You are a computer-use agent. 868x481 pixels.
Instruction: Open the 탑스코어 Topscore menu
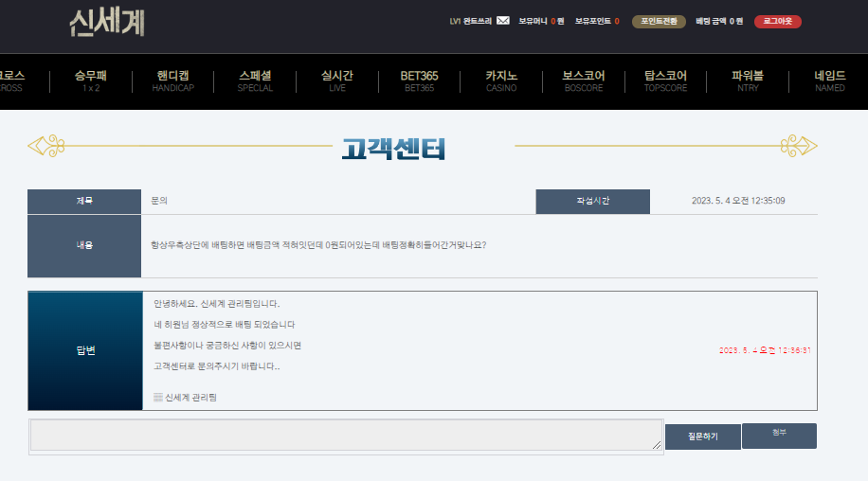[x=665, y=81]
